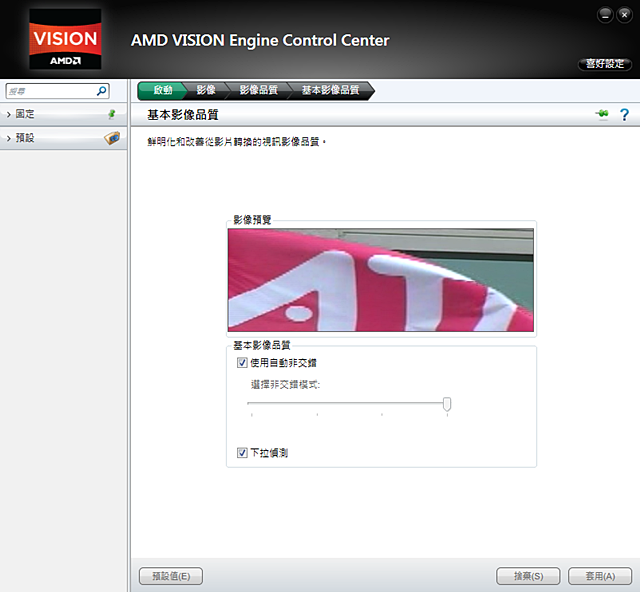
Task: Close the Control Center window
Action: point(624,16)
